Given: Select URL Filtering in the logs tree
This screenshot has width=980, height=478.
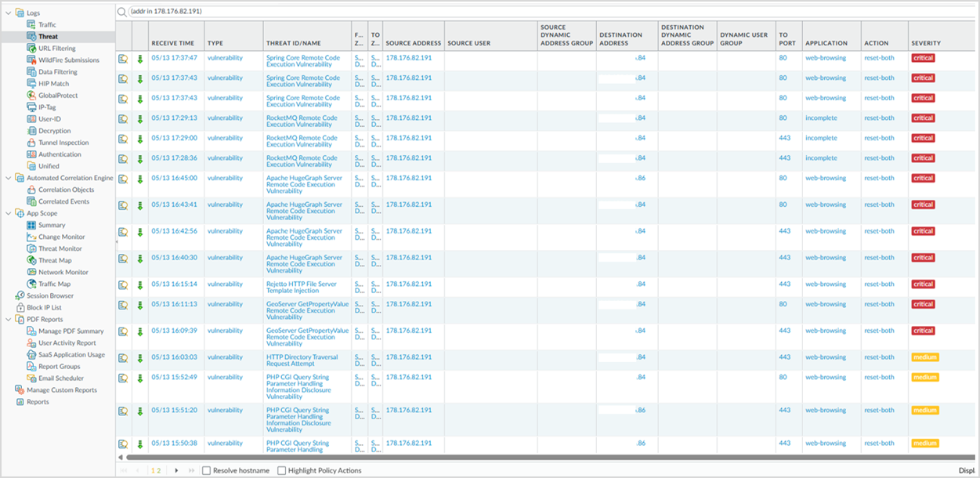Looking at the screenshot, I should coord(57,49).
